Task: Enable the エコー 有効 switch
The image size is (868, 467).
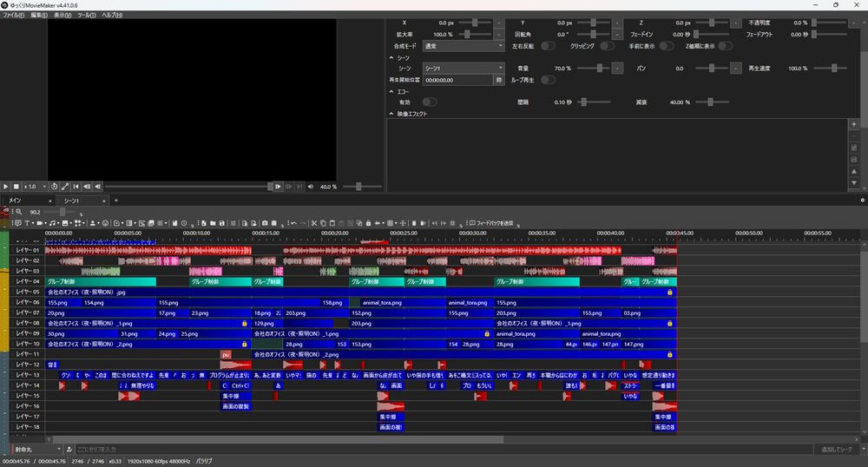Action: [430, 102]
